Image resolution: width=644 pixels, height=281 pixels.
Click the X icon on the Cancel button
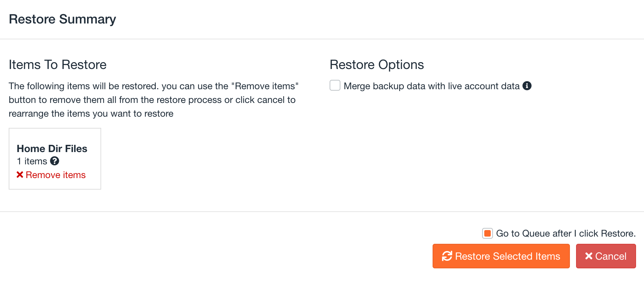tap(589, 256)
